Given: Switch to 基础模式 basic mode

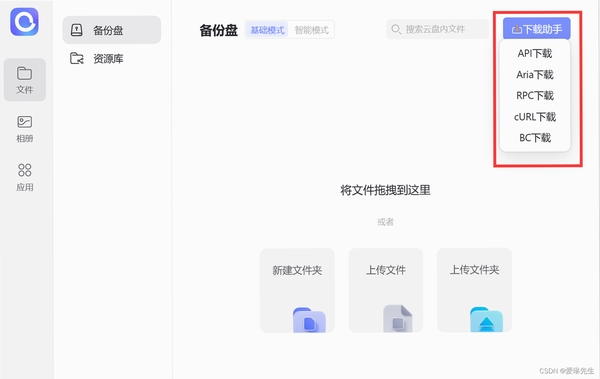Looking at the screenshot, I should point(267,30).
